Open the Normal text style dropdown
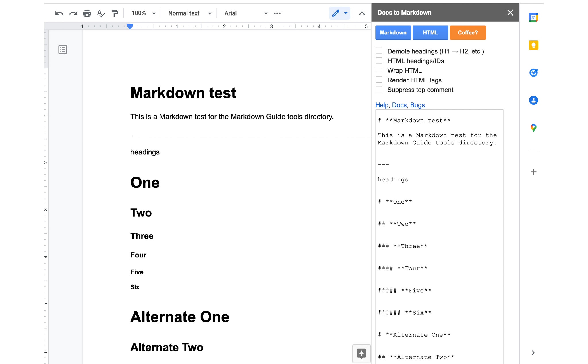 [x=188, y=13]
